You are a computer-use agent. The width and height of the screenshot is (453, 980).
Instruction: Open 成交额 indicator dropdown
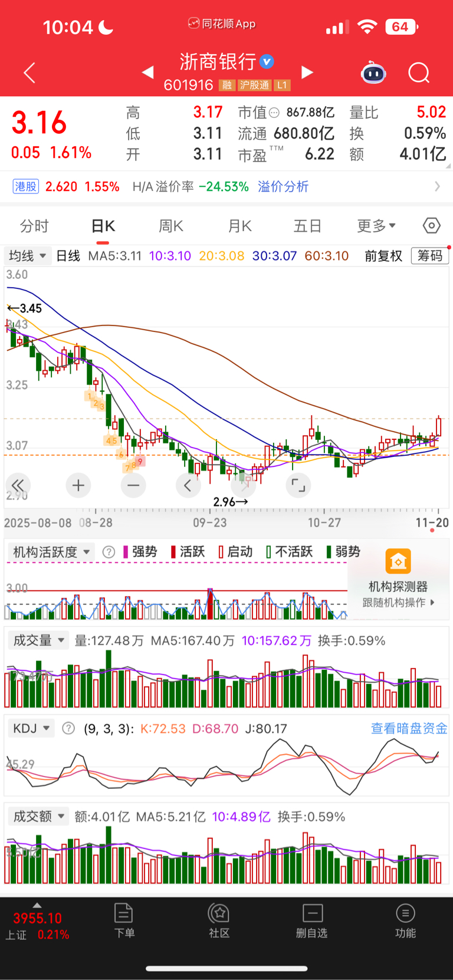pyautogui.click(x=39, y=817)
